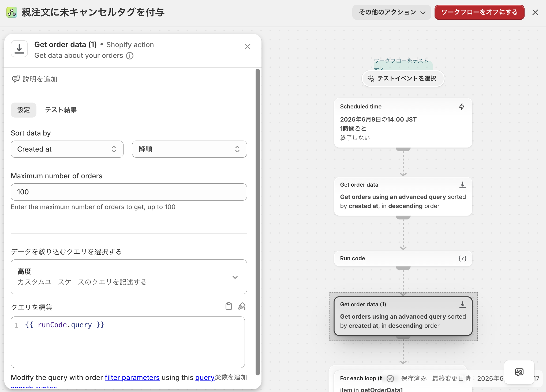Click 変数を追加 to add a variable
This screenshot has height=392, width=546.
(x=231, y=377)
